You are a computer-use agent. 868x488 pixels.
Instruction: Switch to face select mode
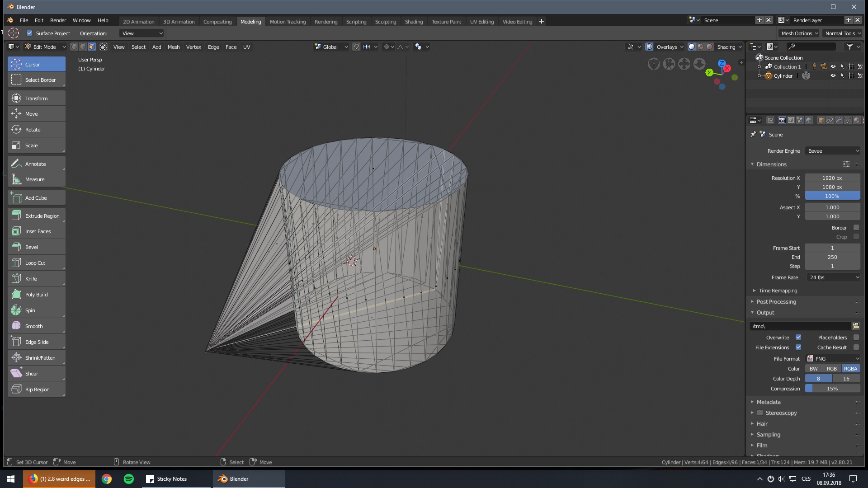[92, 47]
